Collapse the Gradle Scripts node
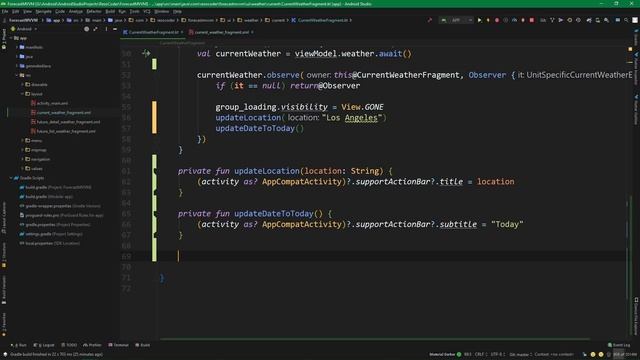This screenshot has height=360, width=640. tap(11, 178)
